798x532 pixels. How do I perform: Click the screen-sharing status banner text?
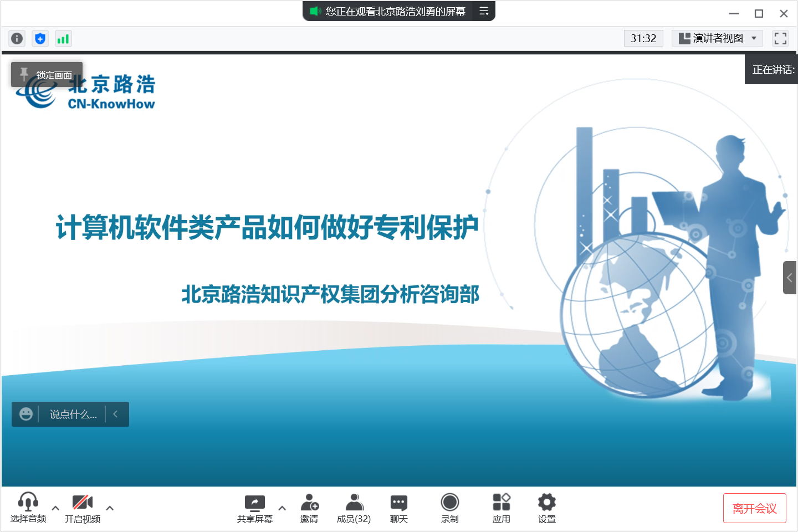click(395, 11)
